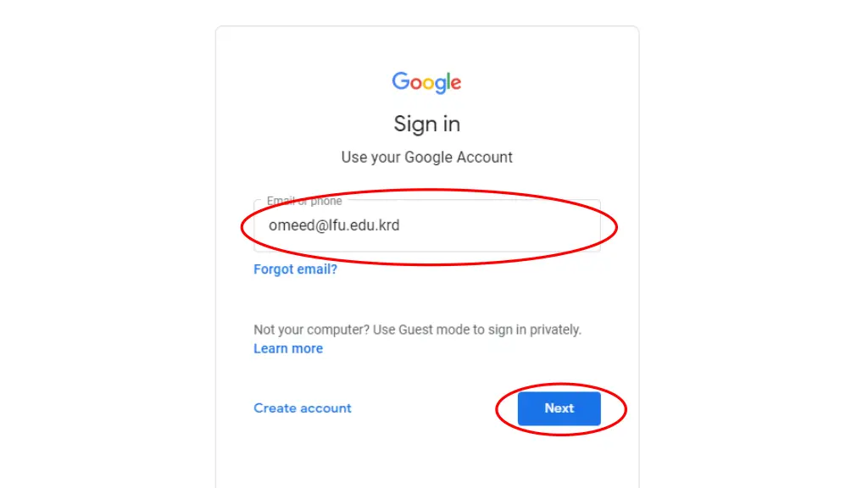The width and height of the screenshot is (868, 488).
Task: Click the blue lowercase g in logo
Action: (441, 86)
